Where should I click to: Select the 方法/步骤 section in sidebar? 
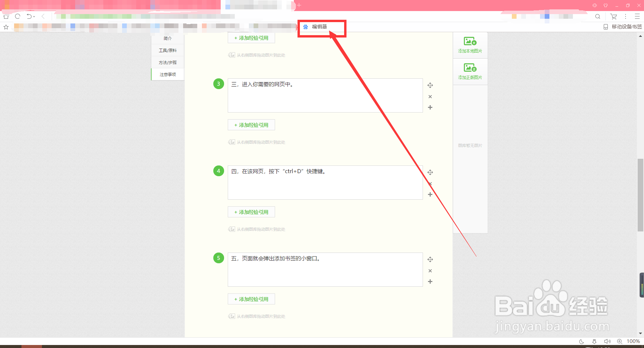168,62
